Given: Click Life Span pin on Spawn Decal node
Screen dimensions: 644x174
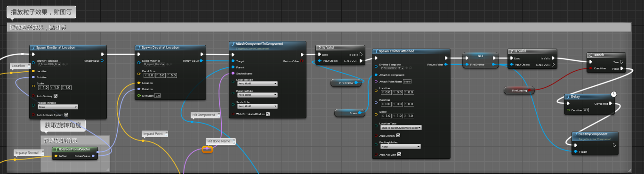Looking at the screenshot, I should click(x=138, y=95).
